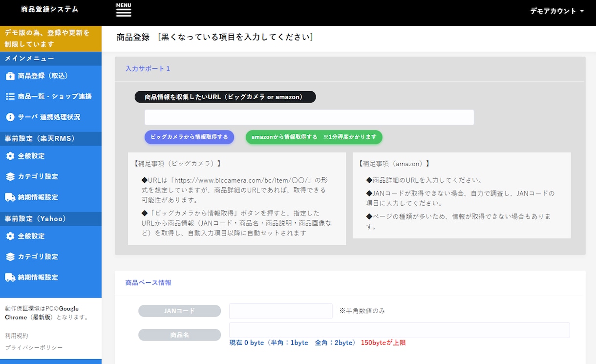Click the list icon beside 商品一覧・ショップ連携
This screenshot has width=596, height=364.
[10, 97]
